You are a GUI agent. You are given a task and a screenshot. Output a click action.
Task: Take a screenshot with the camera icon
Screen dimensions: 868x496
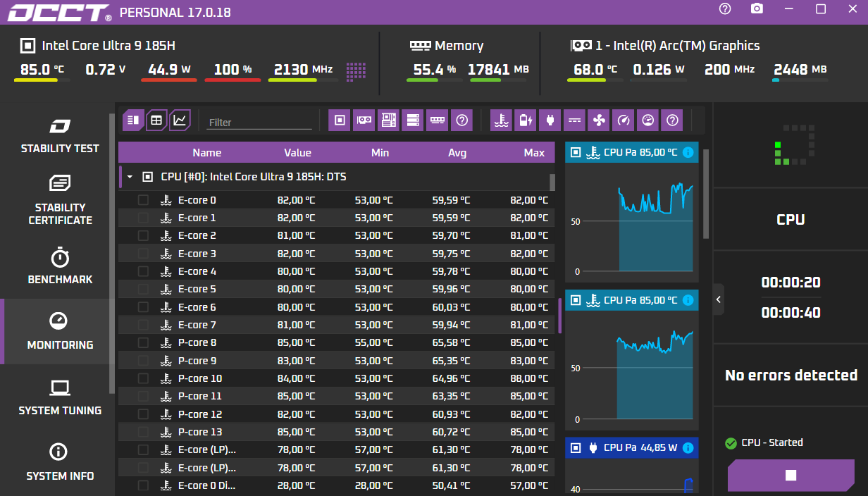[x=757, y=9]
